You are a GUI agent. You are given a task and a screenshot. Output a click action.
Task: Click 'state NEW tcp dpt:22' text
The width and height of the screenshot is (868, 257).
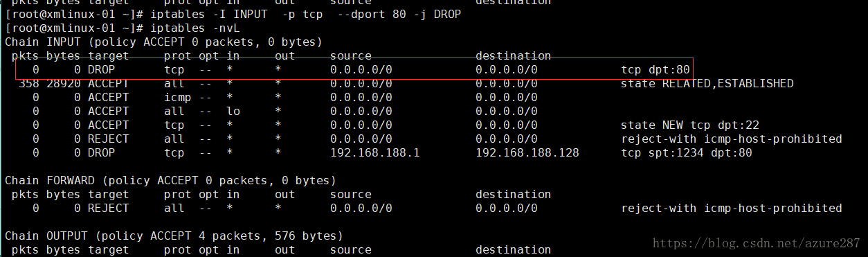[690, 125]
